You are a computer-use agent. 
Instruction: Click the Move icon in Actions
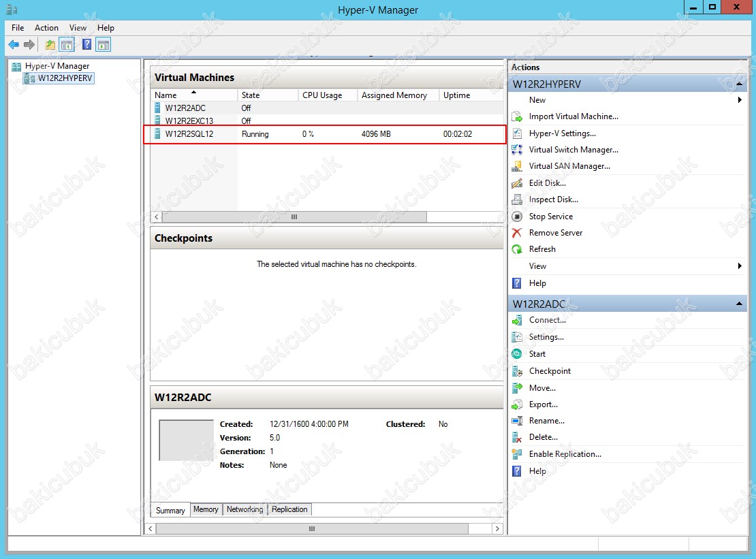[x=517, y=388]
